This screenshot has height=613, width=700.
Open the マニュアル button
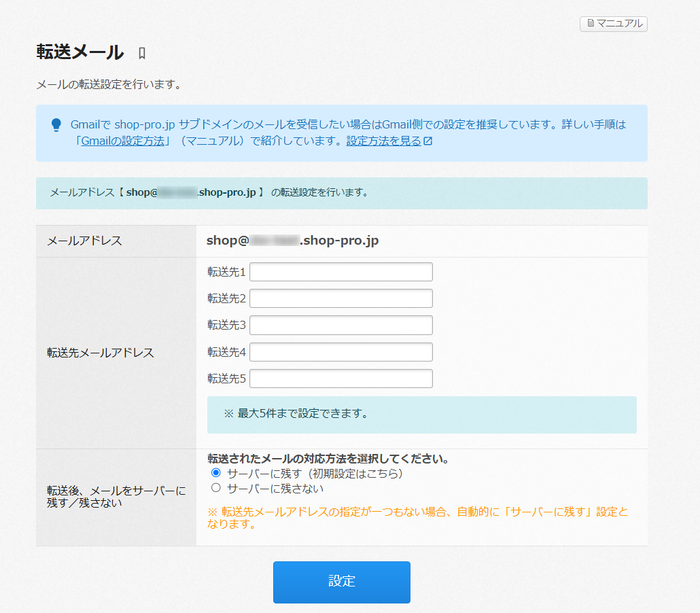pos(614,24)
